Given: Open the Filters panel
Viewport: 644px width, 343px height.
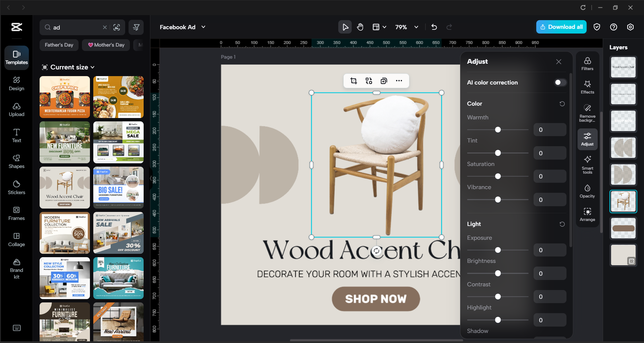Looking at the screenshot, I should (x=587, y=63).
